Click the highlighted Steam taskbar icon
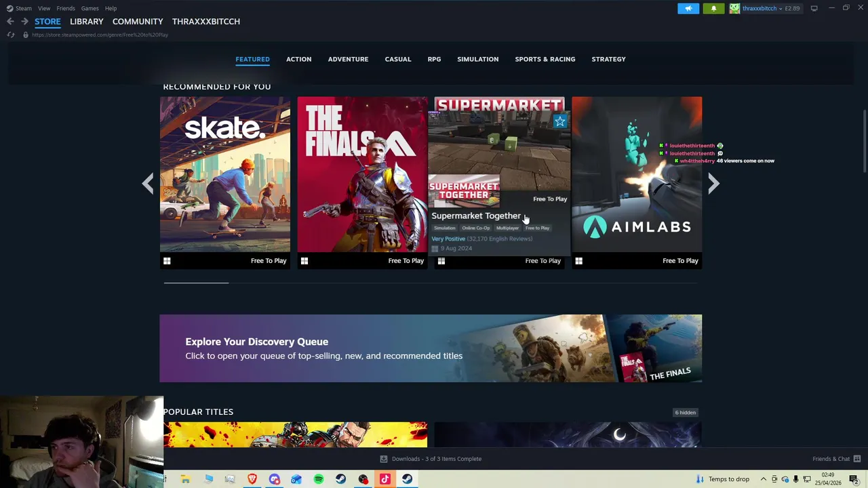The image size is (868, 488). [407, 479]
